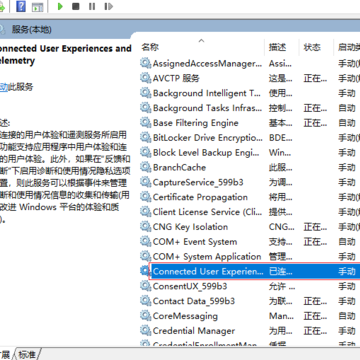
Task: Select the AVCTP 服务 service name
Action: [x=176, y=78]
